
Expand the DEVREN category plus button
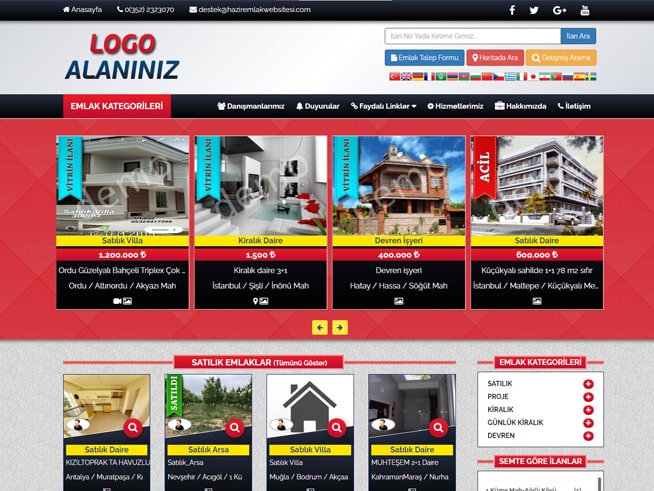pyautogui.click(x=588, y=436)
